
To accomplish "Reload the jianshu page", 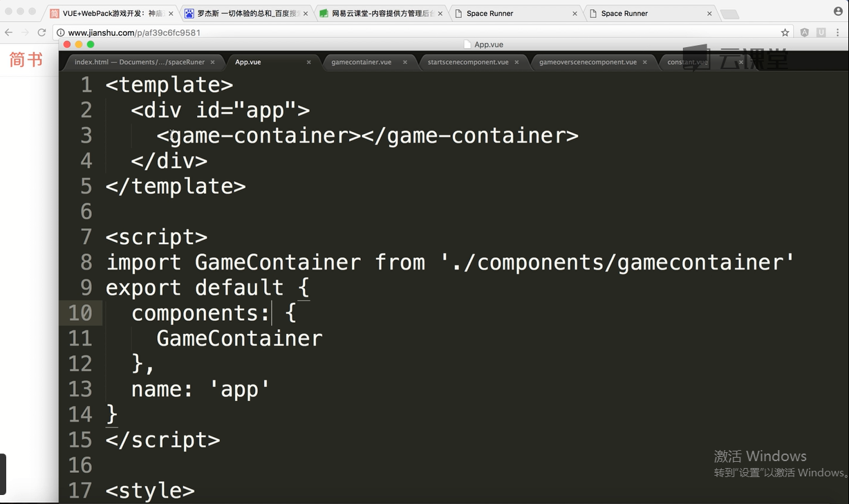I will click(x=41, y=32).
